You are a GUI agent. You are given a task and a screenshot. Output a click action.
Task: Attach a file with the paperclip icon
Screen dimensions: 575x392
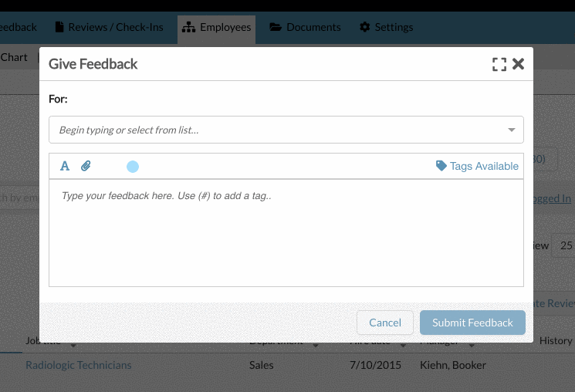point(86,166)
